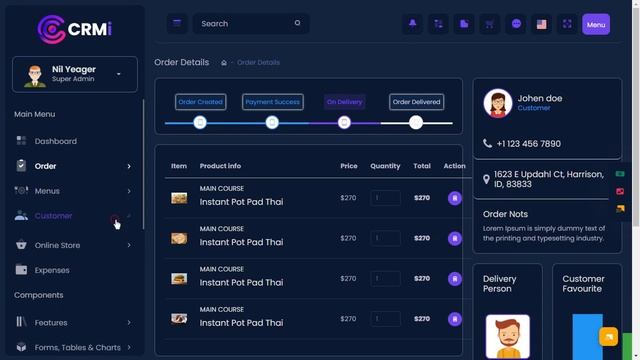Click the Order Details breadcrumb link

(x=258, y=62)
